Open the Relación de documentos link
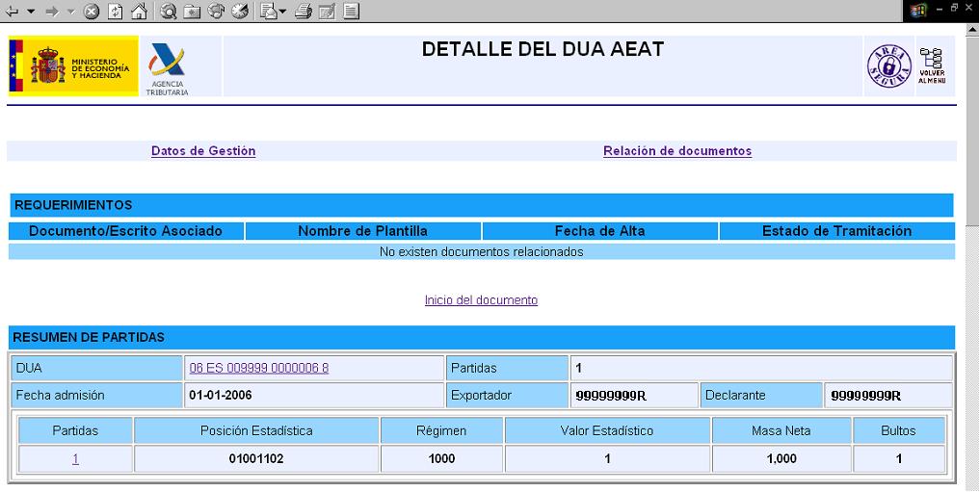This screenshot has height=492, width=980. point(677,151)
